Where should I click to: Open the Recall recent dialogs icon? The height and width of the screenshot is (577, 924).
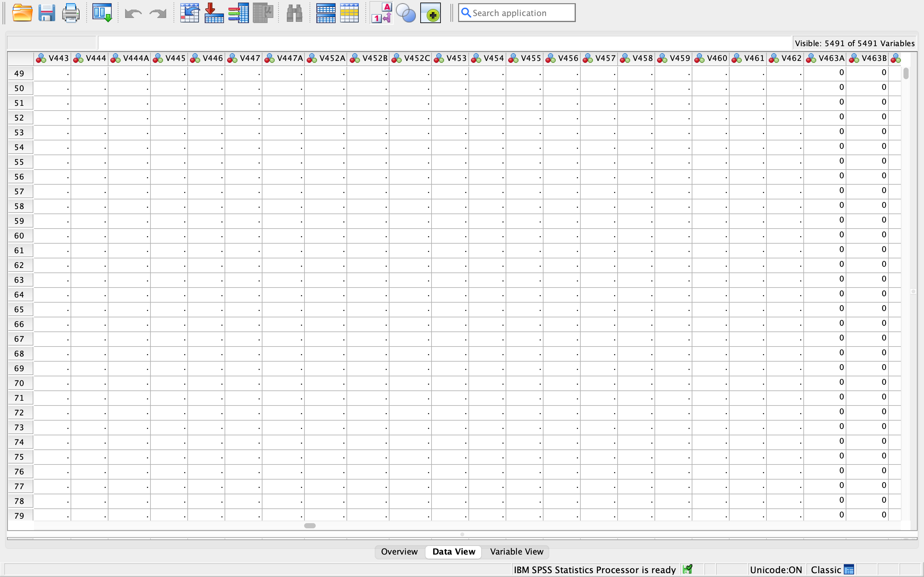tap(102, 13)
